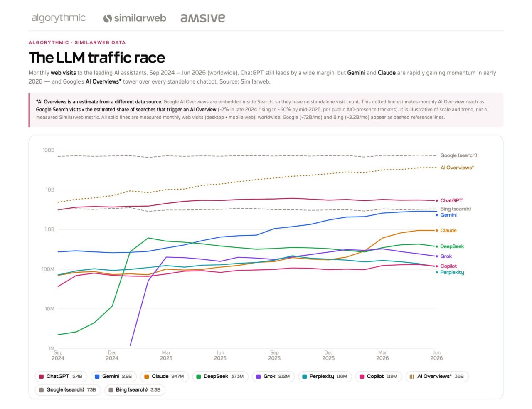Click the amsive logo in the header
Screen dimensions: 532x409
click(202, 18)
